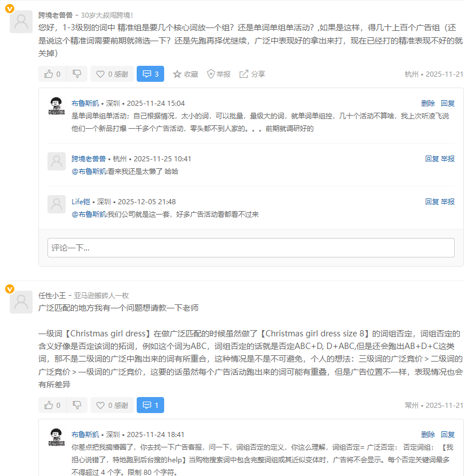469x476 pixels.
Task: Upvote the post by 任性小王
Action: tap(53, 405)
